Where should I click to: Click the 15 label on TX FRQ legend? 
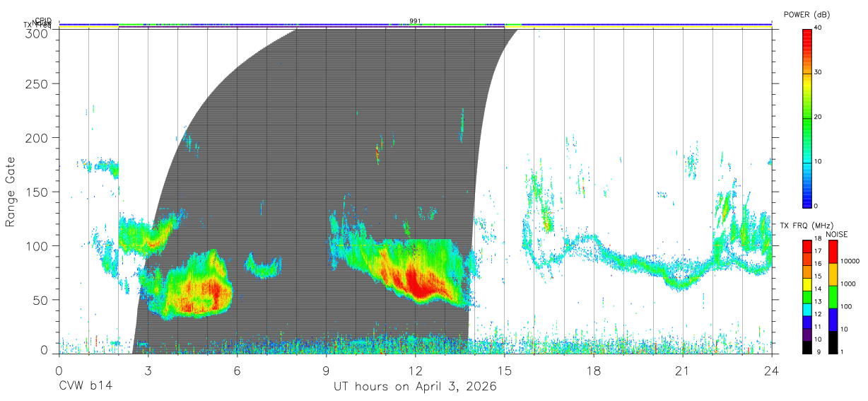coord(819,277)
